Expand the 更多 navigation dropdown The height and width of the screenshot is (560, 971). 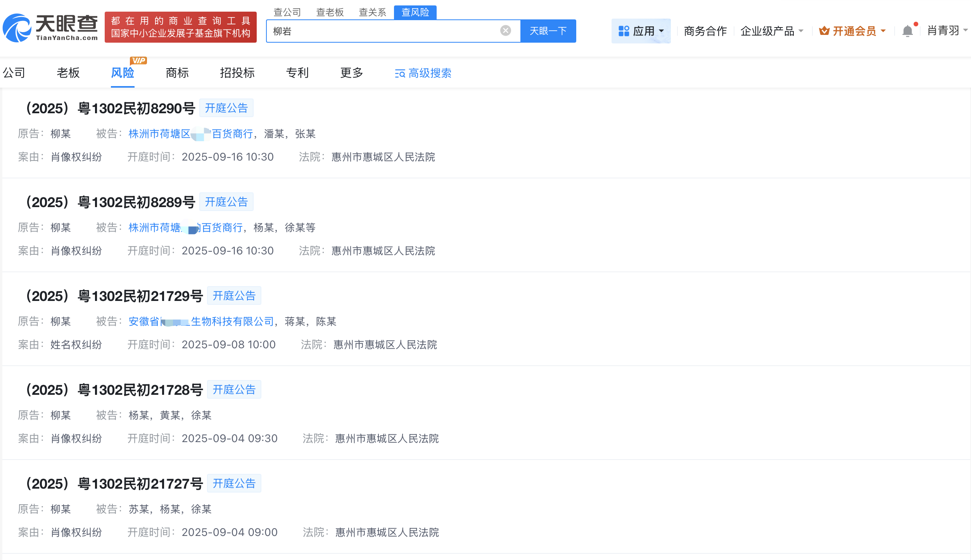tap(351, 73)
